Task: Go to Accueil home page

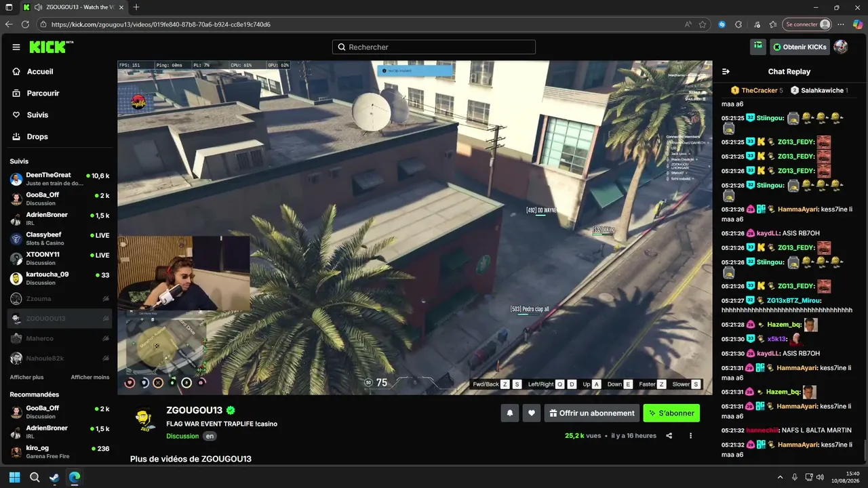Action: (40, 72)
